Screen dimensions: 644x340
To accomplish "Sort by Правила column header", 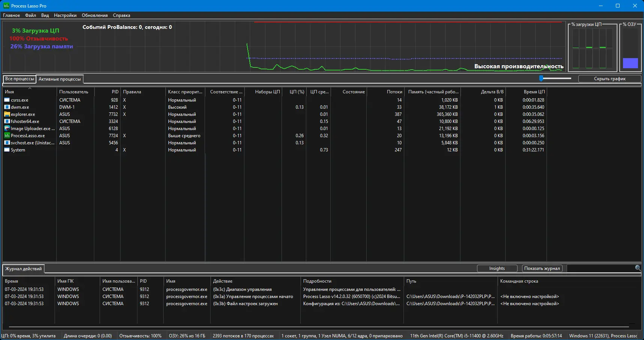I will click(x=143, y=92).
